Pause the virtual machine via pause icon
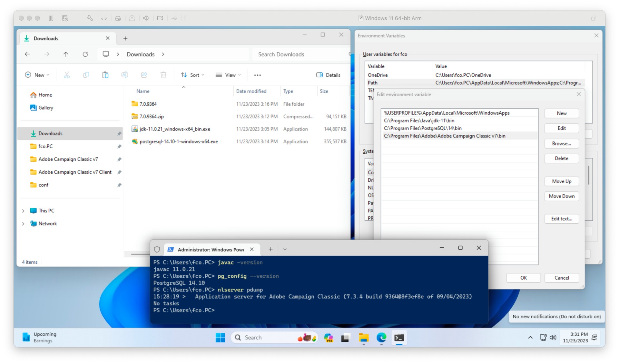The height and width of the screenshot is (364, 619). (x=51, y=18)
